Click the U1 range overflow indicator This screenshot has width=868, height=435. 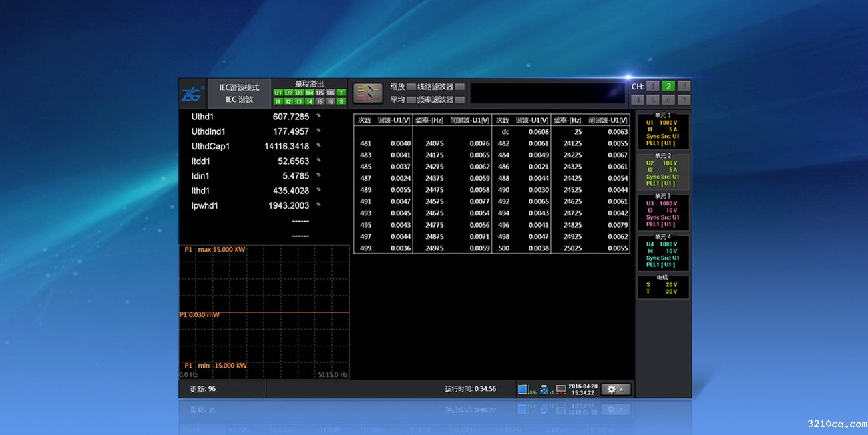click(278, 93)
